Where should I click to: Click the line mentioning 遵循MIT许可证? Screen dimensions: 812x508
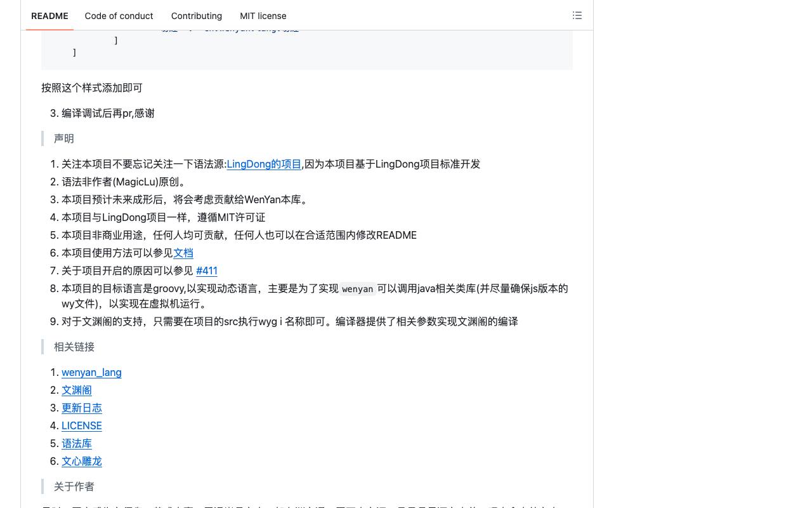[164, 217]
